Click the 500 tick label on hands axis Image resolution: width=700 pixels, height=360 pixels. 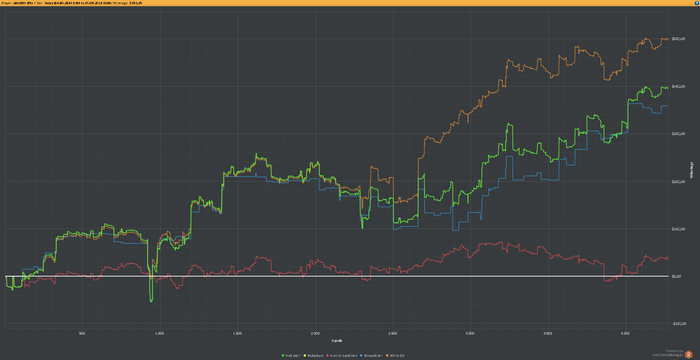(82, 333)
